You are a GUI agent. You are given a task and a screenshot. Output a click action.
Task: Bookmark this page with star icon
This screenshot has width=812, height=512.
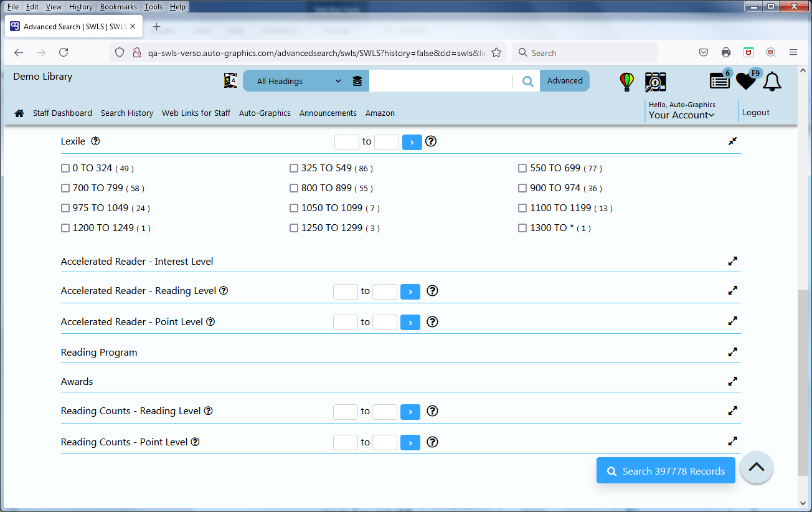[496, 53]
